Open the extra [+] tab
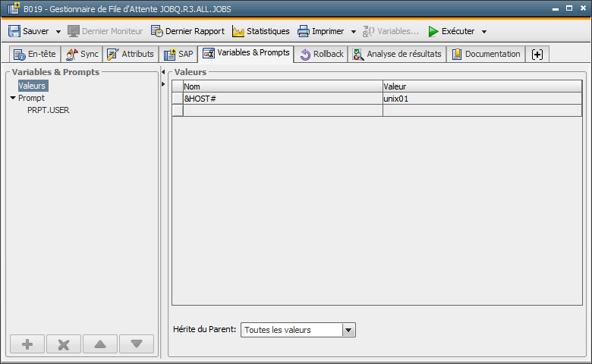 pyautogui.click(x=537, y=55)
